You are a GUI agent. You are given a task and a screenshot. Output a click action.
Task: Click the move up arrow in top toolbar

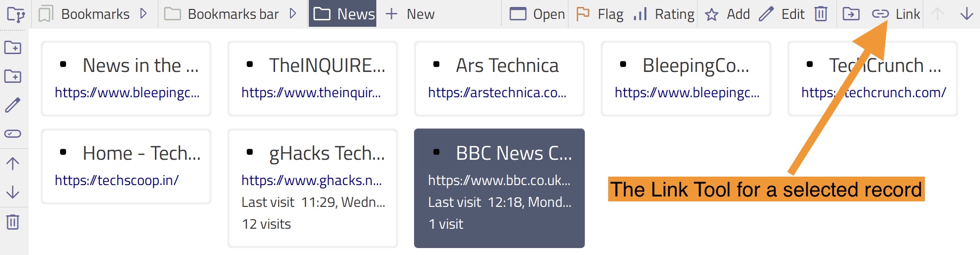coord(937,14)
